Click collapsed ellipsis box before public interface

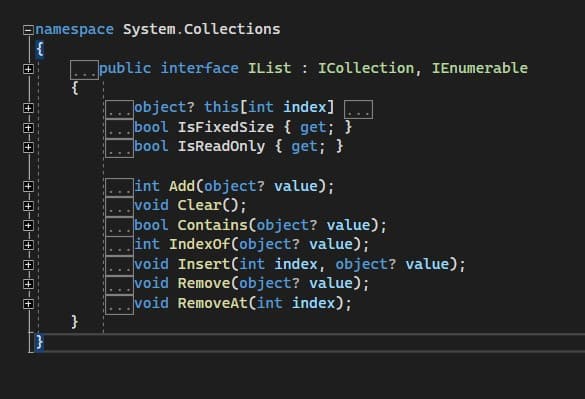coord(85,70)
